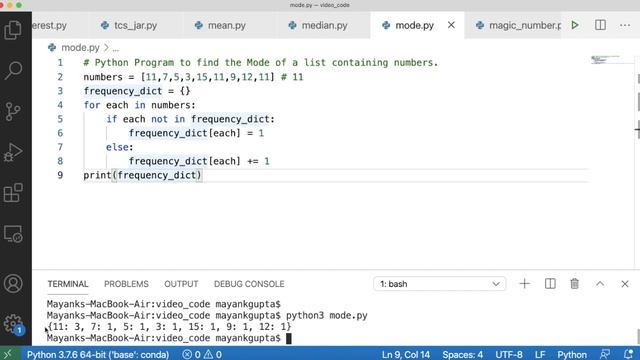The width and height of the screenshot is (640, 360).
Task: Click 'frequency_dict[each] = 1' on line 6
Action: pos(196,133)
